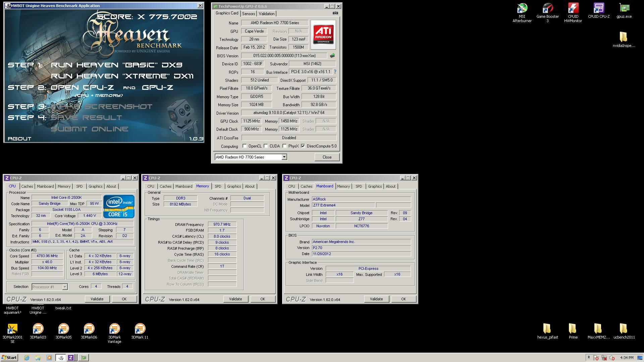This screenshot has width=644, height=362.
Task: Open Action Center flag tray icon
Action: (596, 358)
